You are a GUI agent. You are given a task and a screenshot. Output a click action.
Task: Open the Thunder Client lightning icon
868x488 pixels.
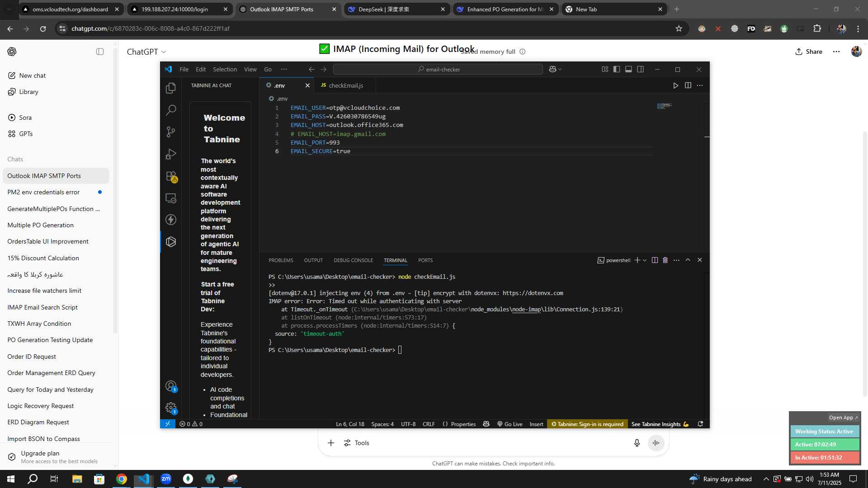point(171,220)
